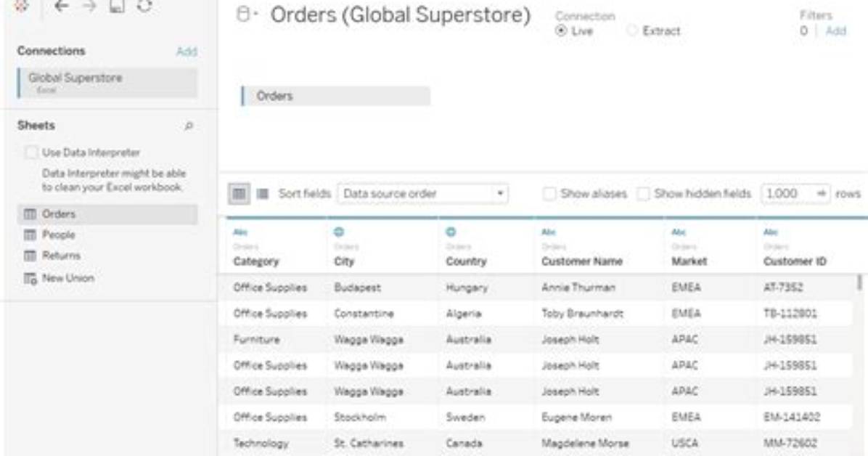
Task: Add a data source filter
Action: click(836, 31)
